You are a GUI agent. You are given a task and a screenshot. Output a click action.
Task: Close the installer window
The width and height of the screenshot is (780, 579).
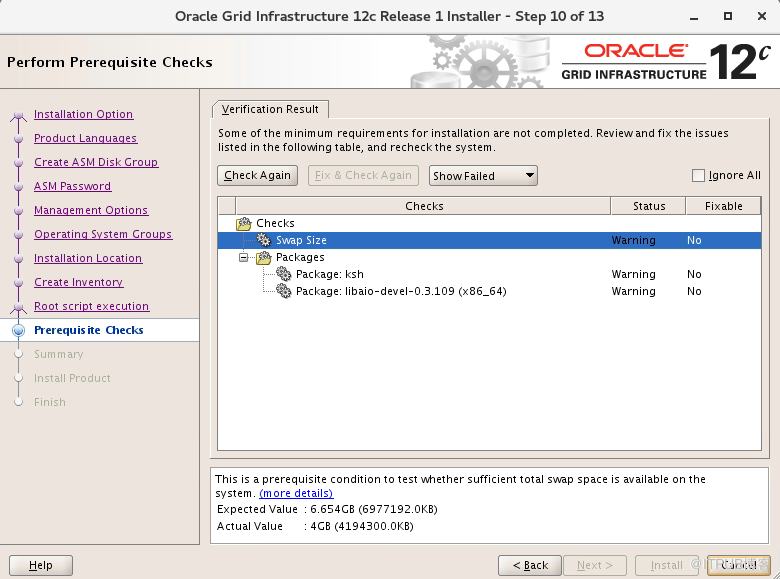click(762, 16)
